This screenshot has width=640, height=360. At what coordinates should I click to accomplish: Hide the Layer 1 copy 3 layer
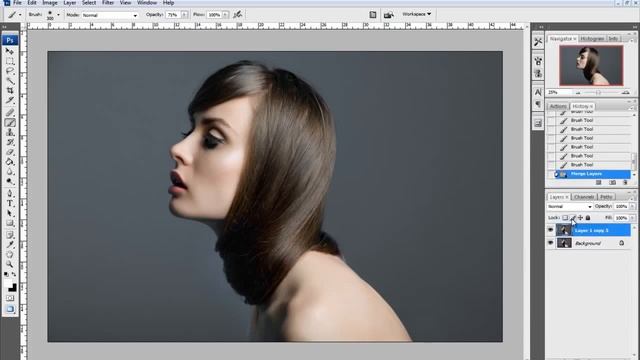pyautogui.click(x=550, y=230)
